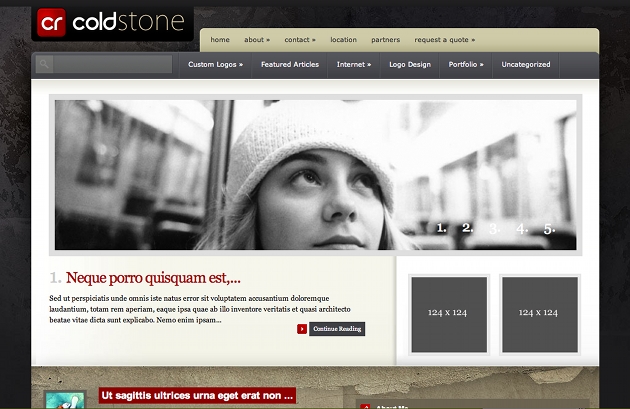The image size is (630, 409).
Task: Click the magnifier icon in search box
Action: tap(44, 65)
